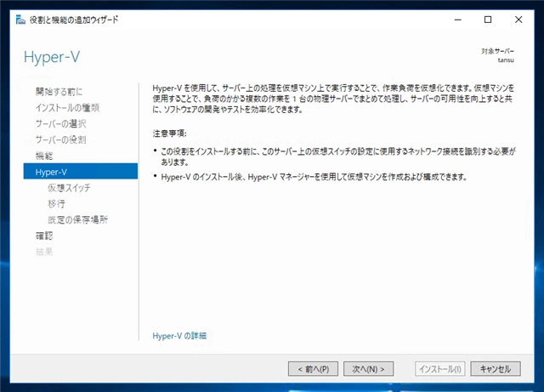Click the キャンセル button
The width and height of the screenshot is (544, 392).
(496, 369)
